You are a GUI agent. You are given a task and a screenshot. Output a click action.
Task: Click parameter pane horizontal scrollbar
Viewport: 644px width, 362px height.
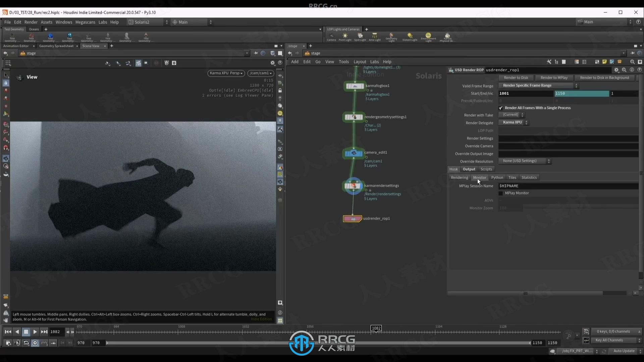click(525, 293)
